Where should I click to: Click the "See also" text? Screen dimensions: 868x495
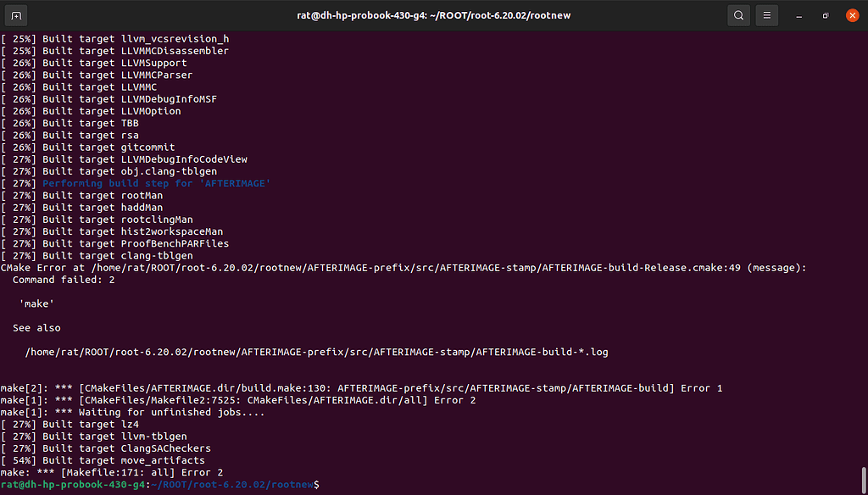(36, 328)
